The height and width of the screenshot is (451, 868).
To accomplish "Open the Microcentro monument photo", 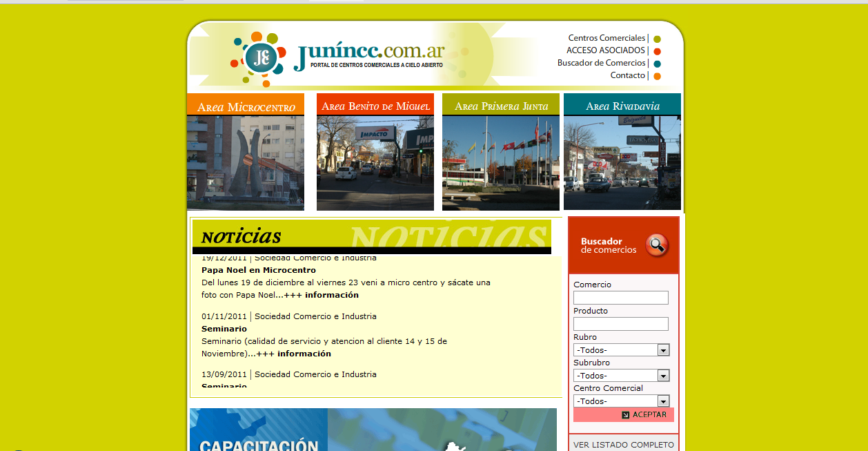I will click(x=246, y=163).
